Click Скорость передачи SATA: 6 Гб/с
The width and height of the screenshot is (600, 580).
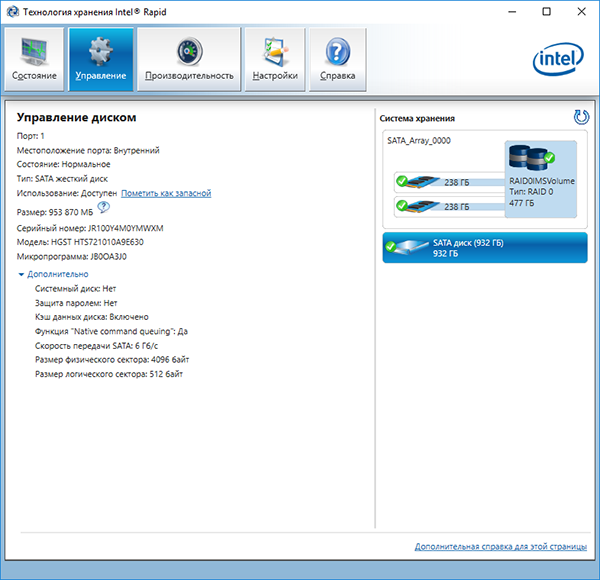(96, 346)
